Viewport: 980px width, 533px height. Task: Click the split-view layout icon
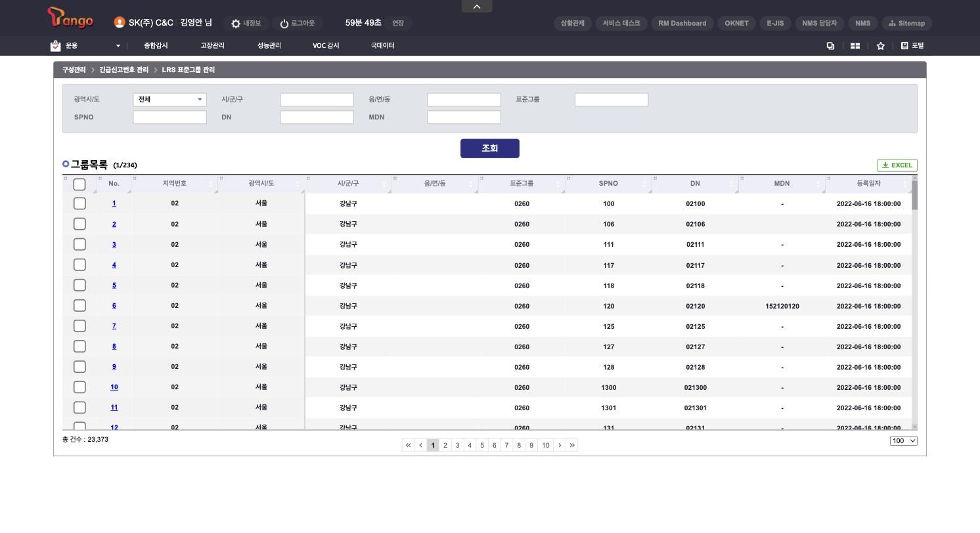coord(855,46)
